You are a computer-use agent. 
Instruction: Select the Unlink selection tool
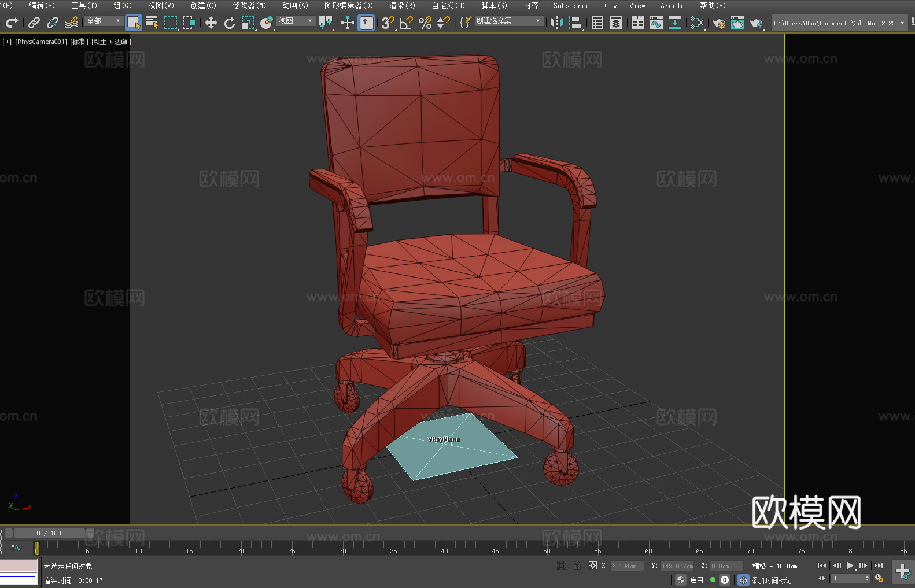(x=53, y=23)
